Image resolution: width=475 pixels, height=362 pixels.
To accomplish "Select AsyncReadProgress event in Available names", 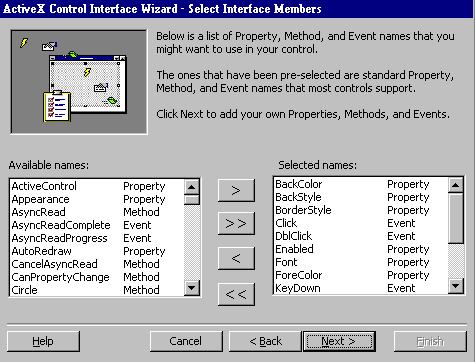I will tap(97, 238).
